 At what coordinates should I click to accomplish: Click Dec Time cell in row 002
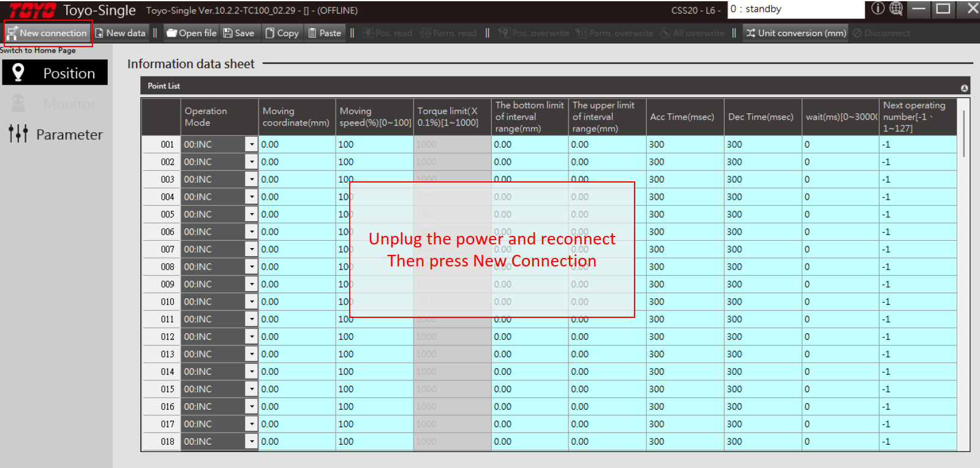tap(763, 162)
